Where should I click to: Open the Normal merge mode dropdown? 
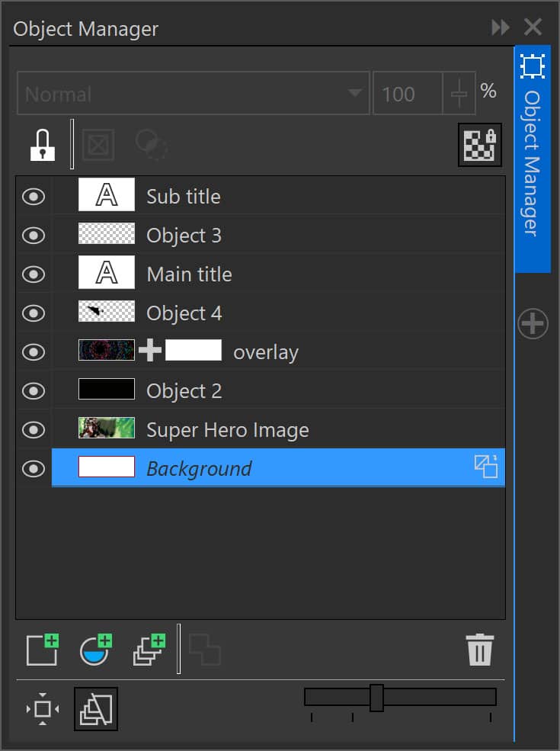(x=194, y=93)
